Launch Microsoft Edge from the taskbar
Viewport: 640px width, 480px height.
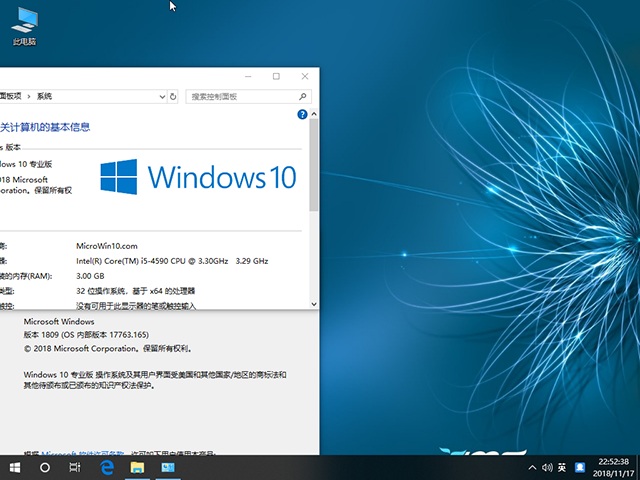tap(107, 467)
